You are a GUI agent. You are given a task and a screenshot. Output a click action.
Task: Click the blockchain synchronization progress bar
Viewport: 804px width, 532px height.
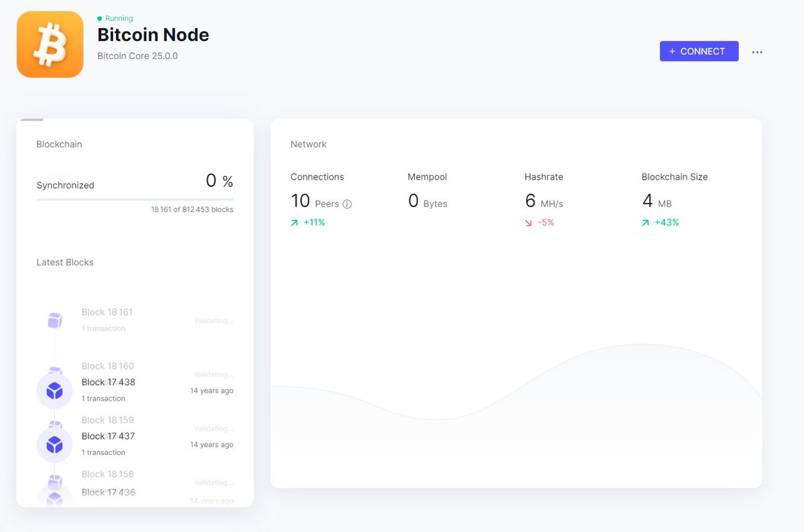135,200
